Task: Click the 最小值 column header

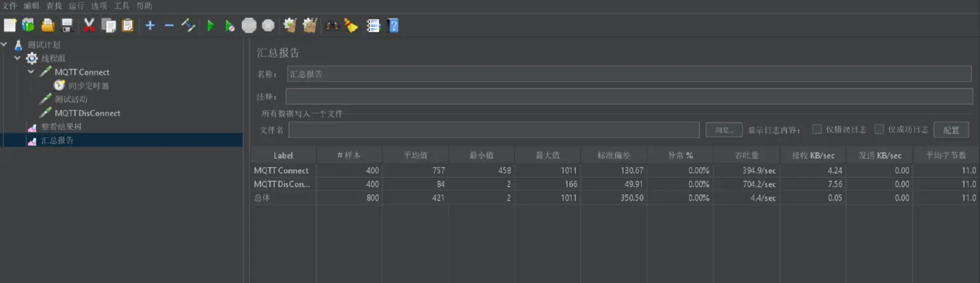Action: pyautogui.click(x=482, y=155)
